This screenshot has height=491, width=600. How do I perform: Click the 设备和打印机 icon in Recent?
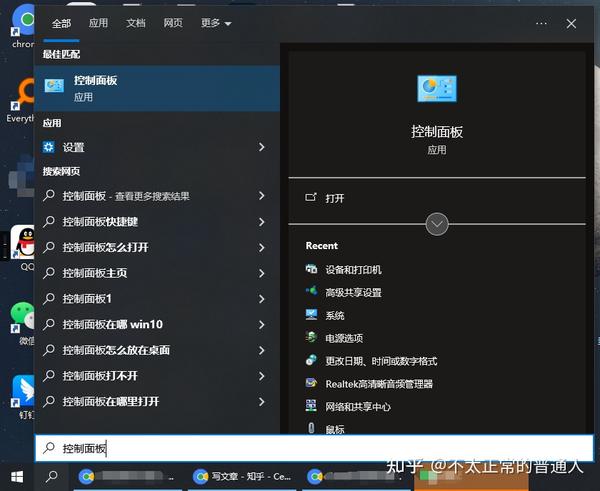click(311, 269)
